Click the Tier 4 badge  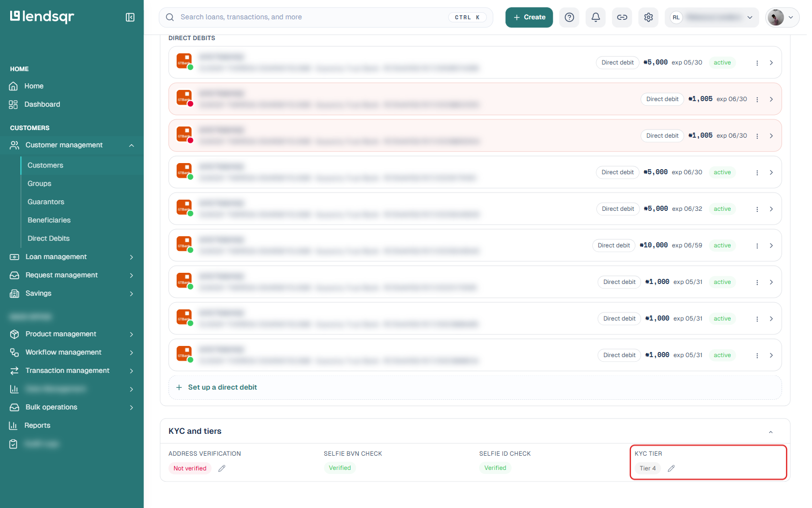(648, 468)
